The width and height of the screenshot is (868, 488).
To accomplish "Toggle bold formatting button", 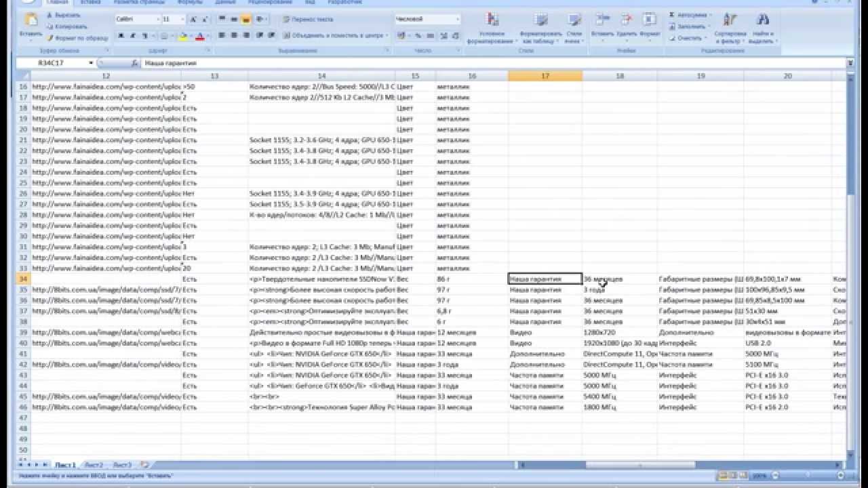I will pyautogui.click(x=122, y=36).
